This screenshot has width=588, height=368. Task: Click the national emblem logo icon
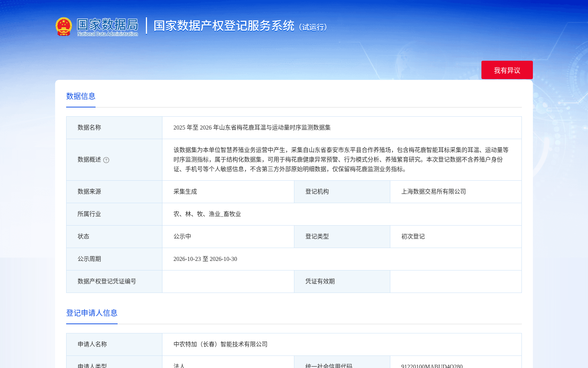pos(64,26)
